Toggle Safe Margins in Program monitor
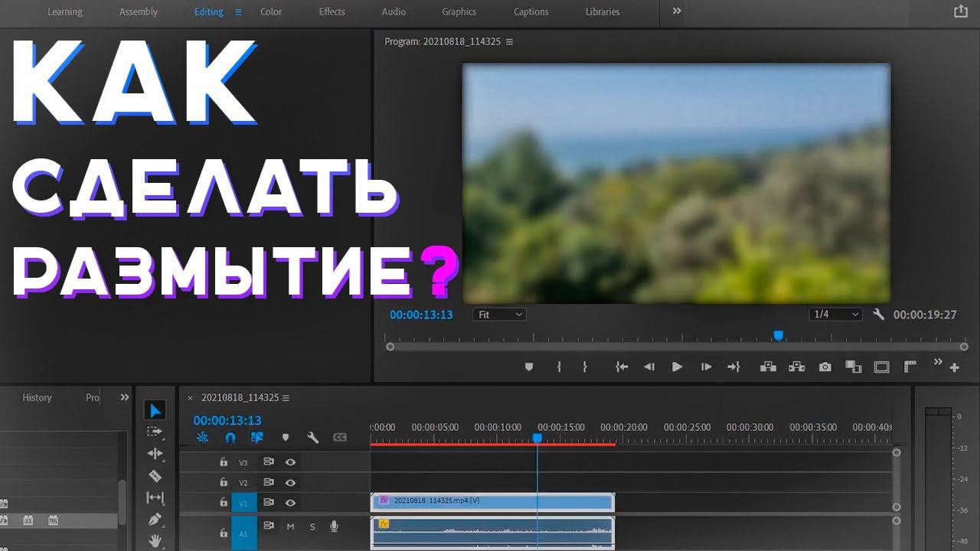The width and height of the screenshot is (980, 551). pyautogui.click(x=882, y=367)
